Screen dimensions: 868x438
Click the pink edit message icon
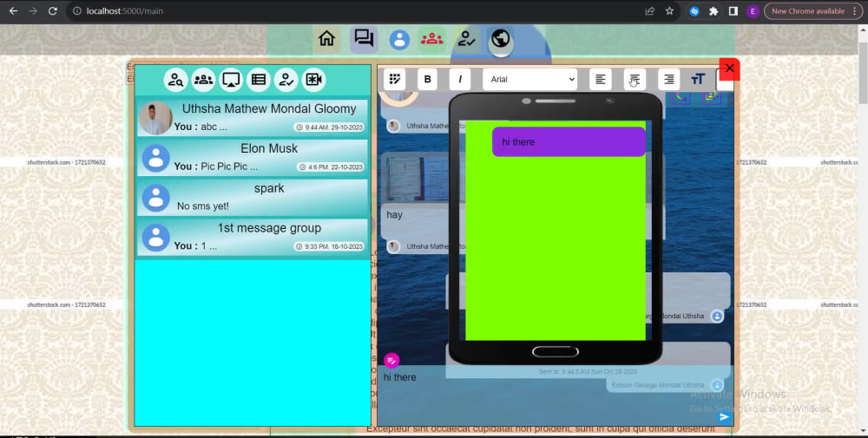[x=391, y=361]
